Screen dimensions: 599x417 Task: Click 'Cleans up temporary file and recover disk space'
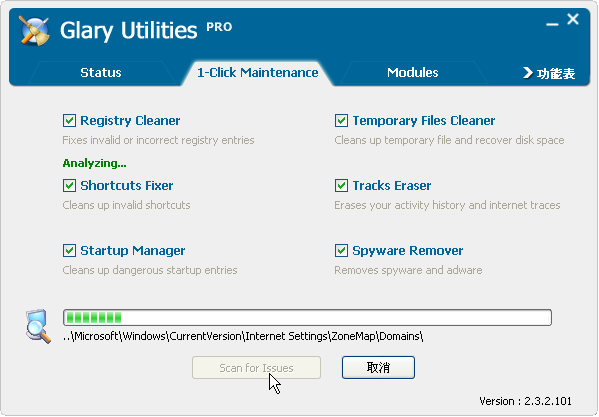[x=449, y=140]
